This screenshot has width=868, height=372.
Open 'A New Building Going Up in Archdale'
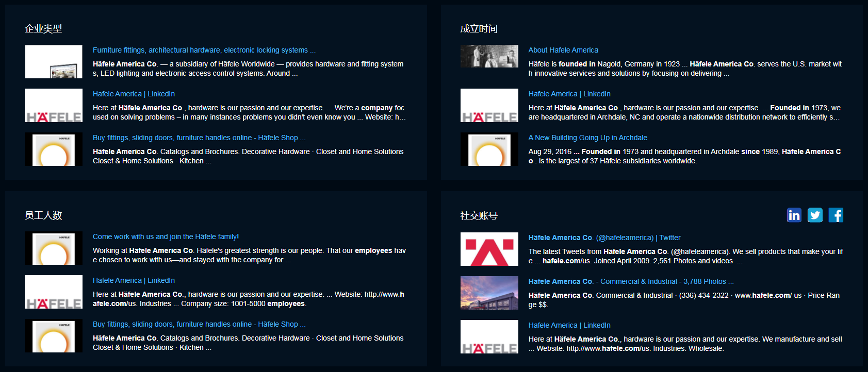pyautogui.click(x=587, y=138)
